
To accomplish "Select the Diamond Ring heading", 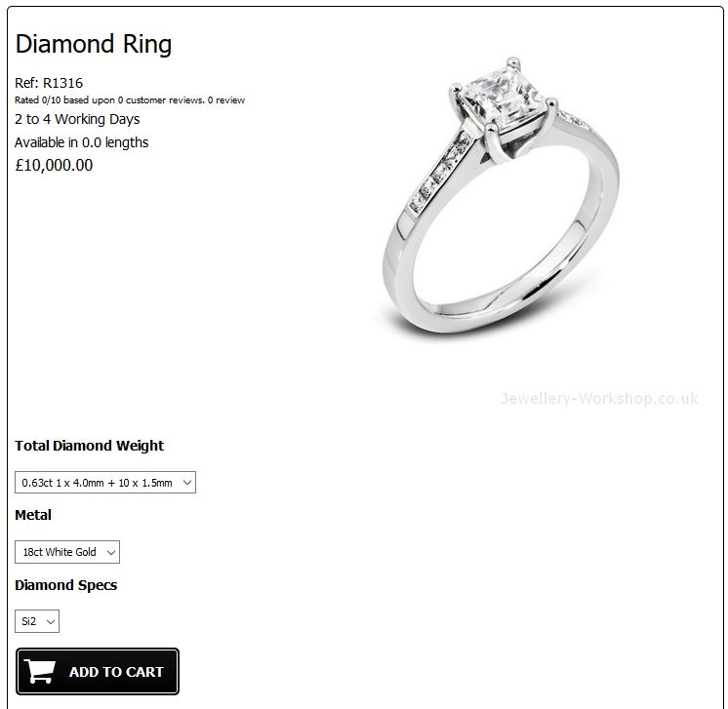I will [94, 45].
